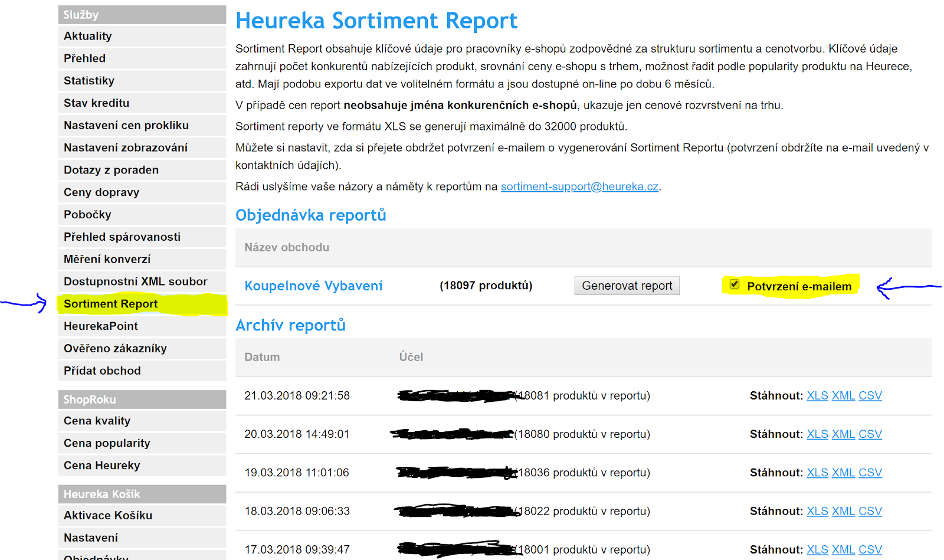Open Cena popularity under ShopRoku
The height and width of the screenshot is (560, 944).
click(142, 443)
